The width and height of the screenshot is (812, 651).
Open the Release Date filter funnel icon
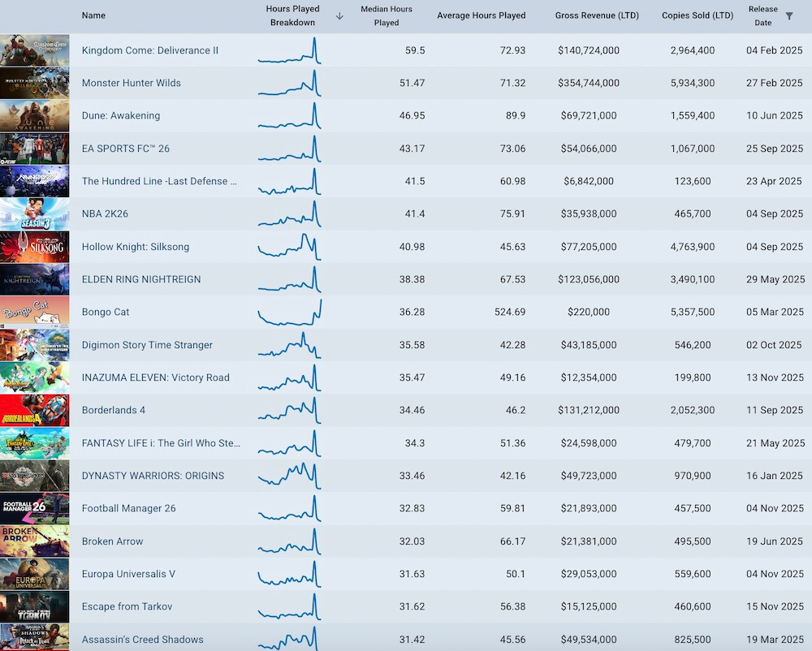pyautogui.click(x=789, y=16)
